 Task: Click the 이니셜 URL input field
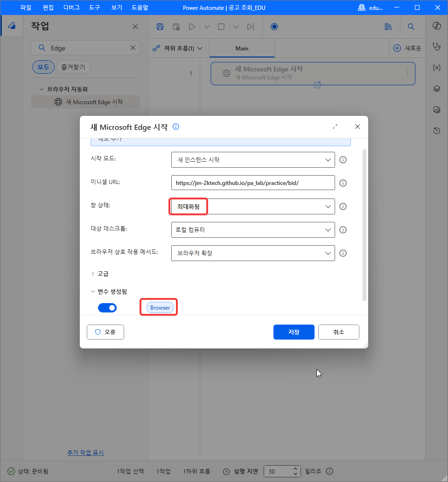pyautogui.click(x=253, y=183)
